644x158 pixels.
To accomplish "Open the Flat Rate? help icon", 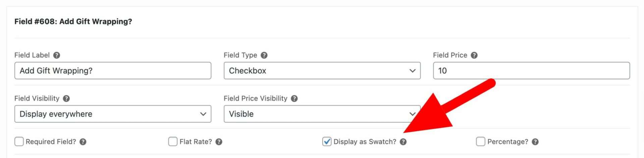I will click(219, 142).
